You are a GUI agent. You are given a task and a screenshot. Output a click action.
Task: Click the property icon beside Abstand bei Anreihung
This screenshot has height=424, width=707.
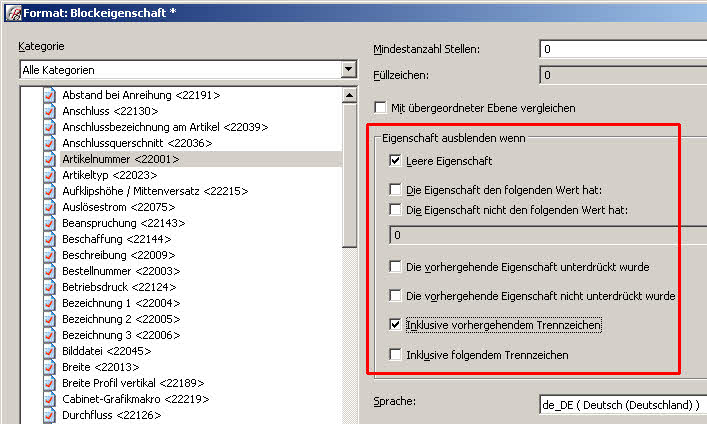tap(50, 95)
